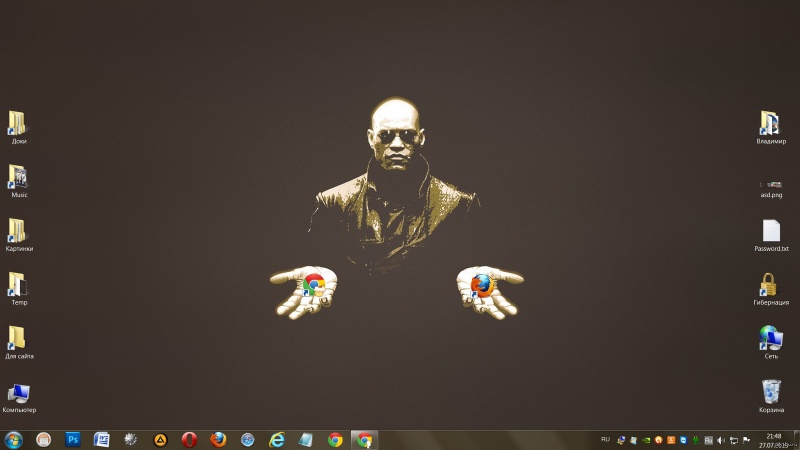Open the Корзина recycle bin
Screen dimensions: 800x450
(x=771, y=396)
